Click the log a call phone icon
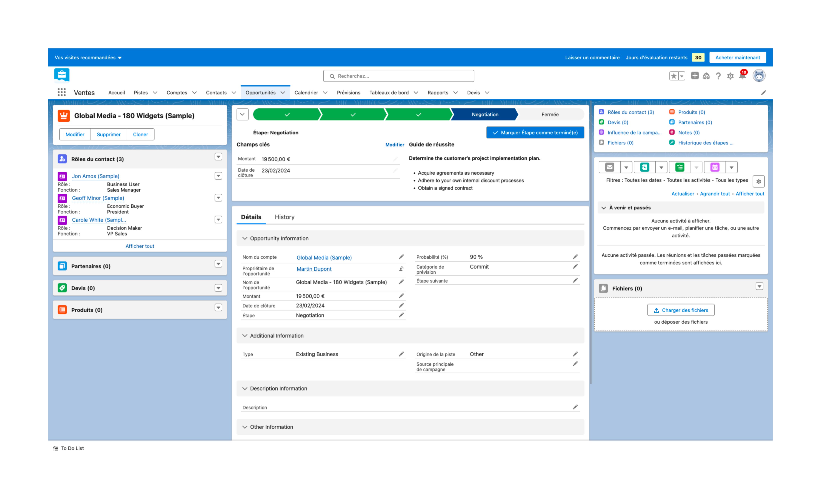Viewport: 821px width, 504px height. tap(644, 167)
